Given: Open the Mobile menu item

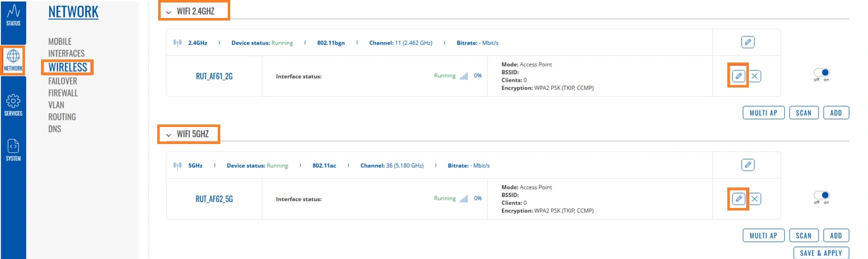Looking at the screenshot, I should point(60,41).
